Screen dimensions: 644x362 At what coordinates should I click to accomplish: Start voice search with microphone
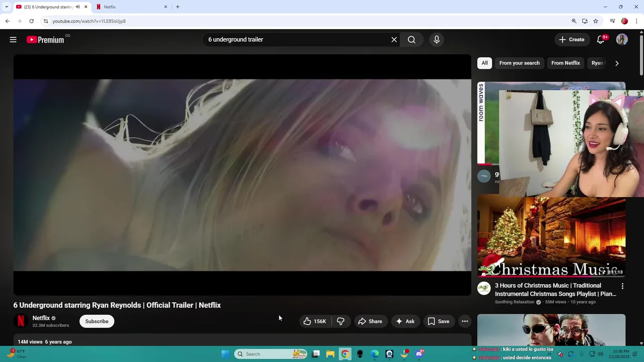coord(437,40)
